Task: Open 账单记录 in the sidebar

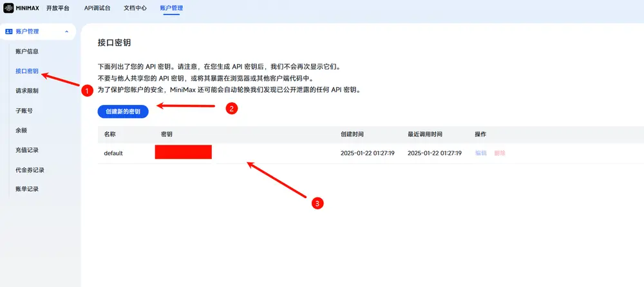Action: click(27, 189)
